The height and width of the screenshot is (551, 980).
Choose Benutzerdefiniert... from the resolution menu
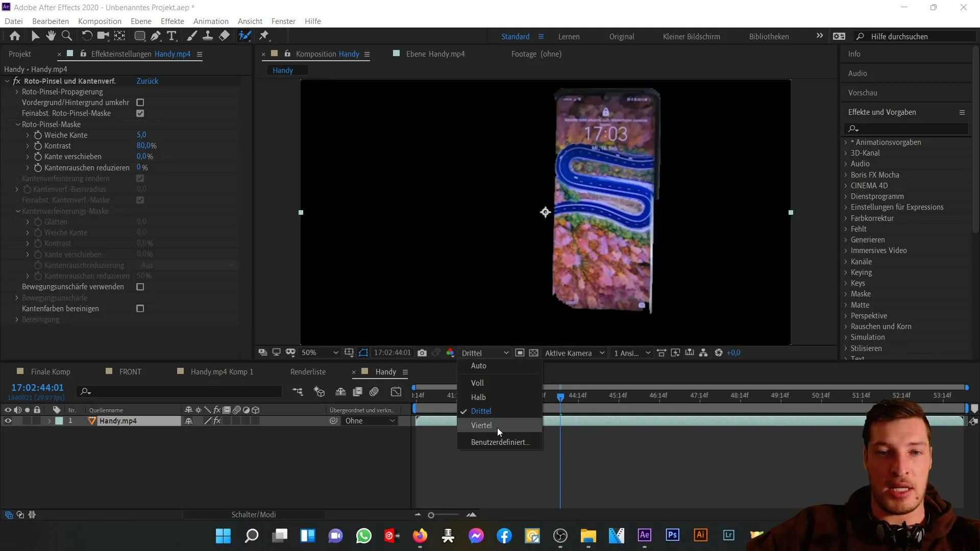click(500, 442)
